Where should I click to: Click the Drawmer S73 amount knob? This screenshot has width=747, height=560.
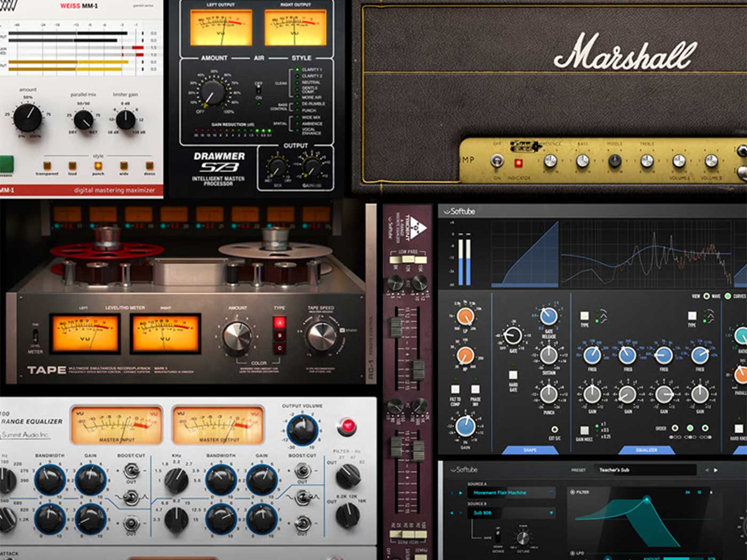point(213,92)
